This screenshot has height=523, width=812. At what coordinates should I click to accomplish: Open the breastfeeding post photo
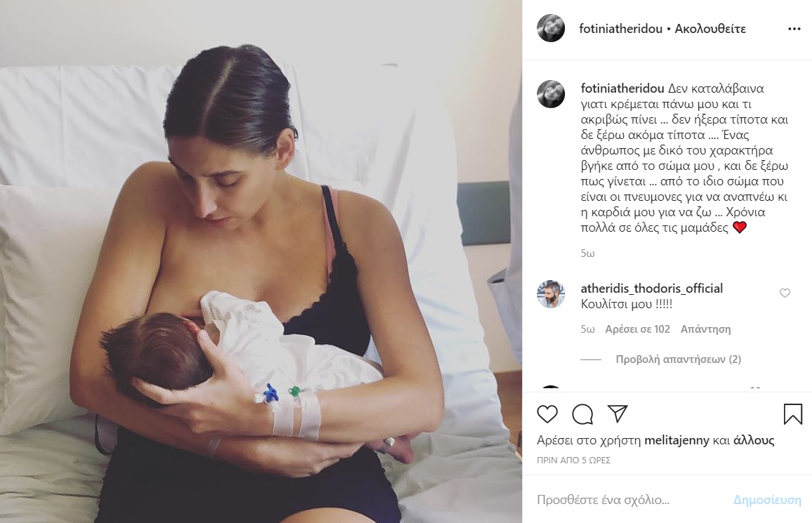(x=261, y=261)
